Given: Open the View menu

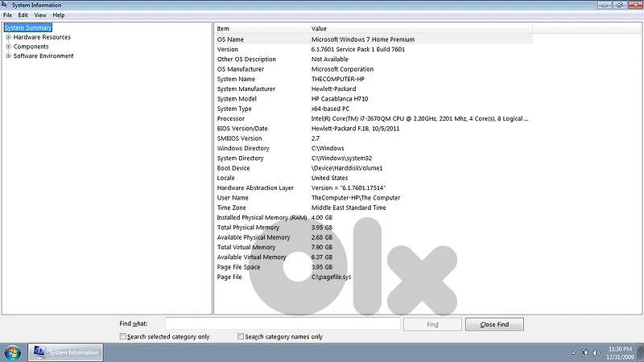Looking at the screenshot, I should tap(39, 15).
